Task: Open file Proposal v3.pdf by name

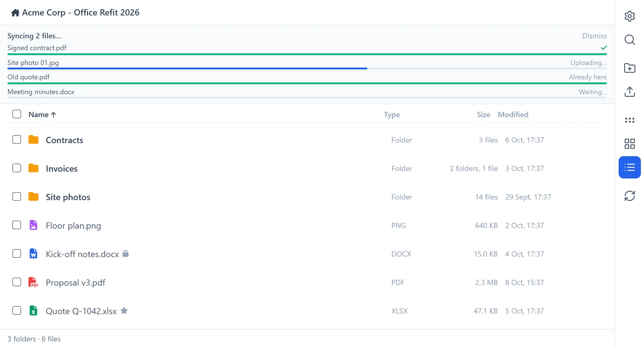Action: [x=76, y=283]
